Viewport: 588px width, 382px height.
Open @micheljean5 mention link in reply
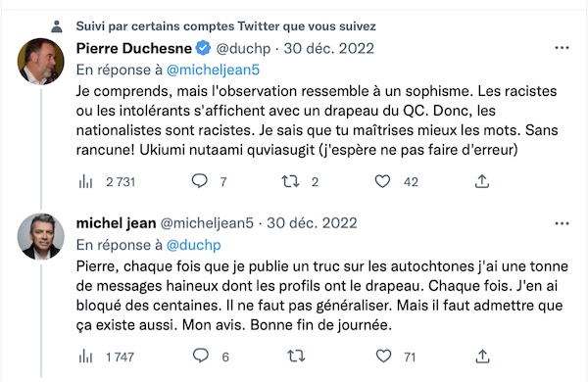213,70
